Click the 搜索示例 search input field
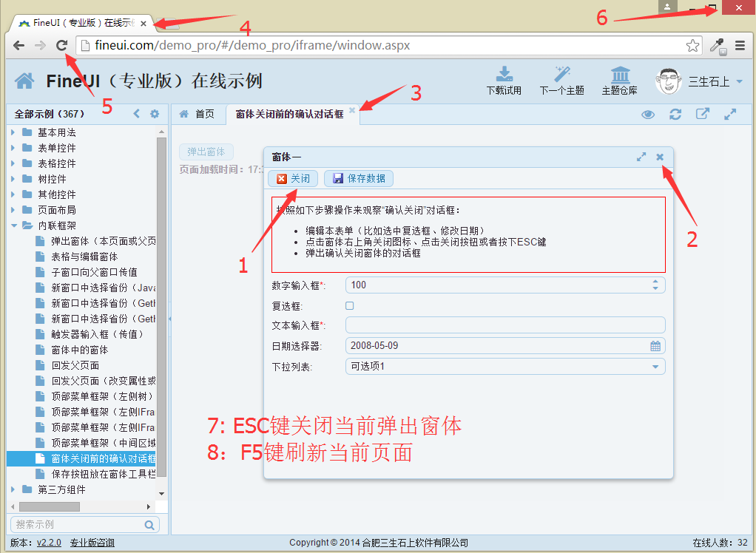The height and width of the screenshot is (553, 756). 78,524
